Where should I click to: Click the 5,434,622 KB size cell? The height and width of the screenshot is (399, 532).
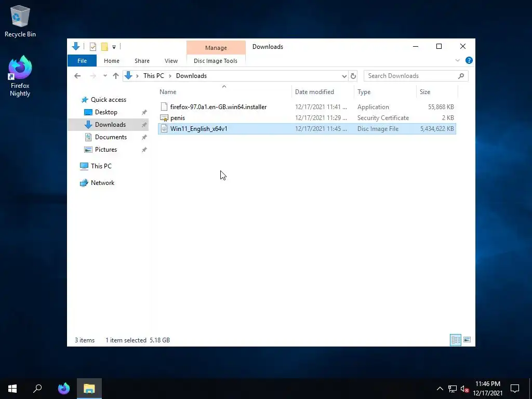(436, 129)
